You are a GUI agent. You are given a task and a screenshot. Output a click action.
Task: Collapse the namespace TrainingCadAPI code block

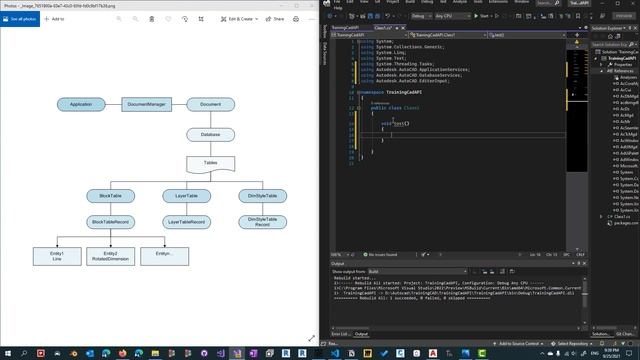click(x=359, y=92)
